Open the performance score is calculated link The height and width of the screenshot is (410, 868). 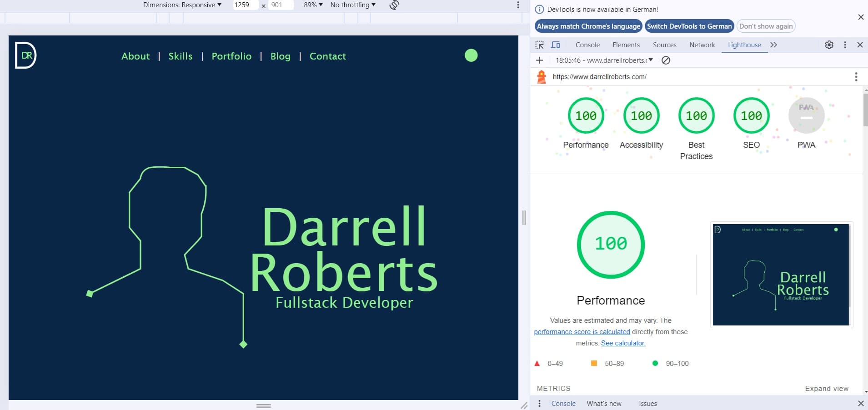pos(582,332)
